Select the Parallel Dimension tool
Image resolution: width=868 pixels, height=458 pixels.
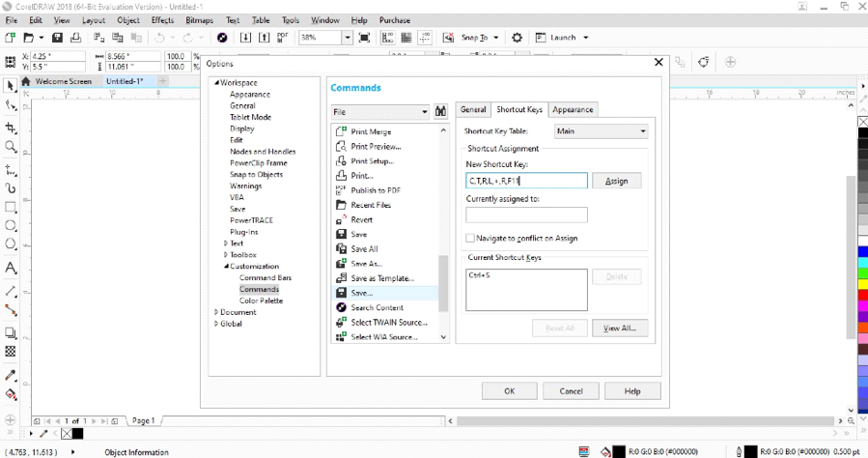(x=10, y=291)
